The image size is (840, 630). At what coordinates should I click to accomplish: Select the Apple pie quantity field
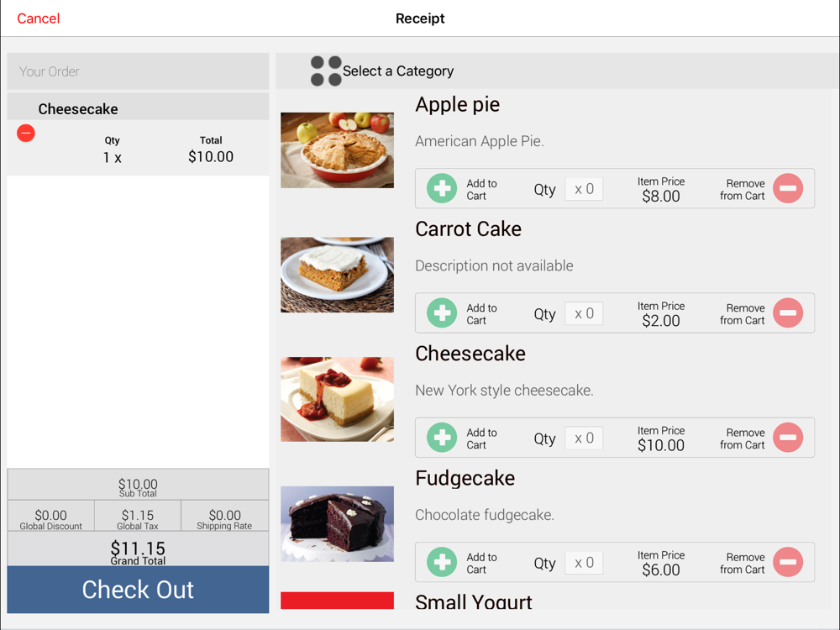point(584,189)
